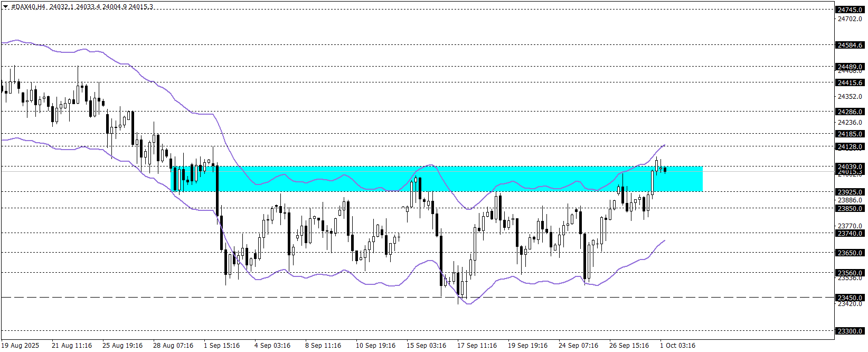Select the 23450.0 dashed support level label
868x352 pixels.
850,298
